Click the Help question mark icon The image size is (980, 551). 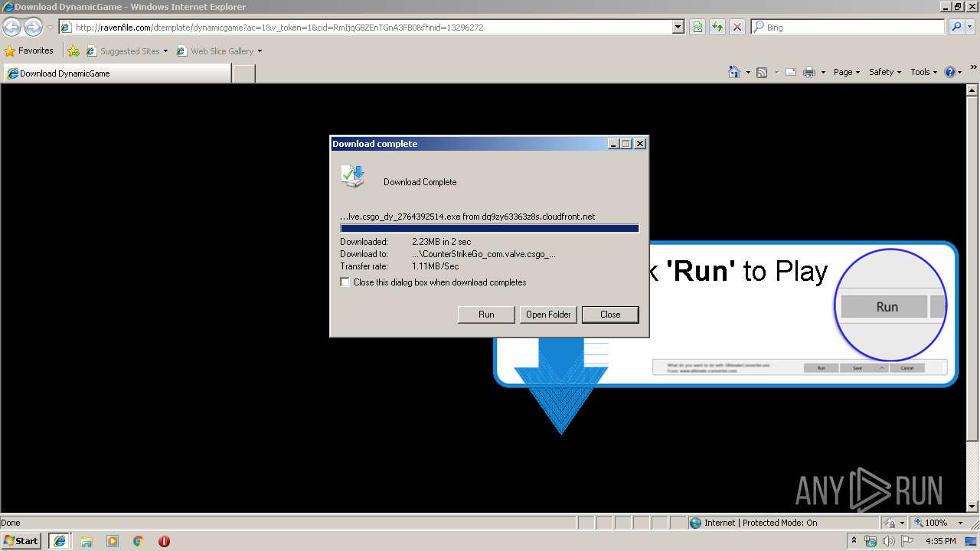(x=950, y=72)
